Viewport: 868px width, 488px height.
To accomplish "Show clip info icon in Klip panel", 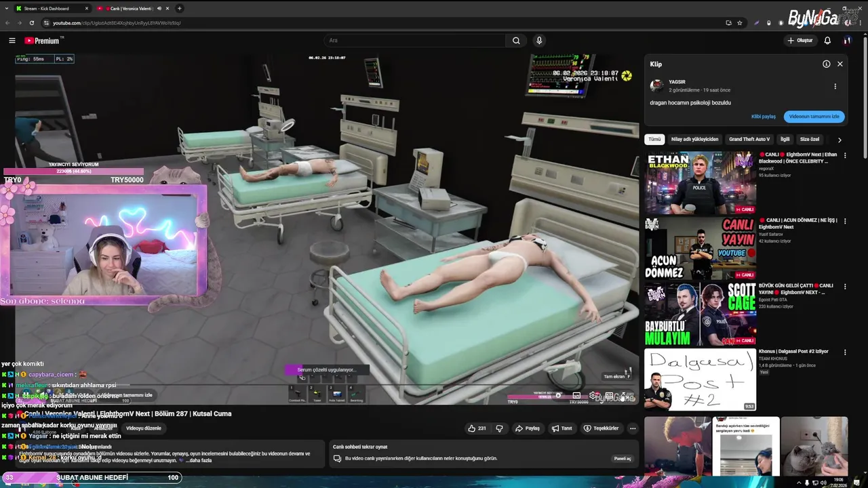I will 826,64.
